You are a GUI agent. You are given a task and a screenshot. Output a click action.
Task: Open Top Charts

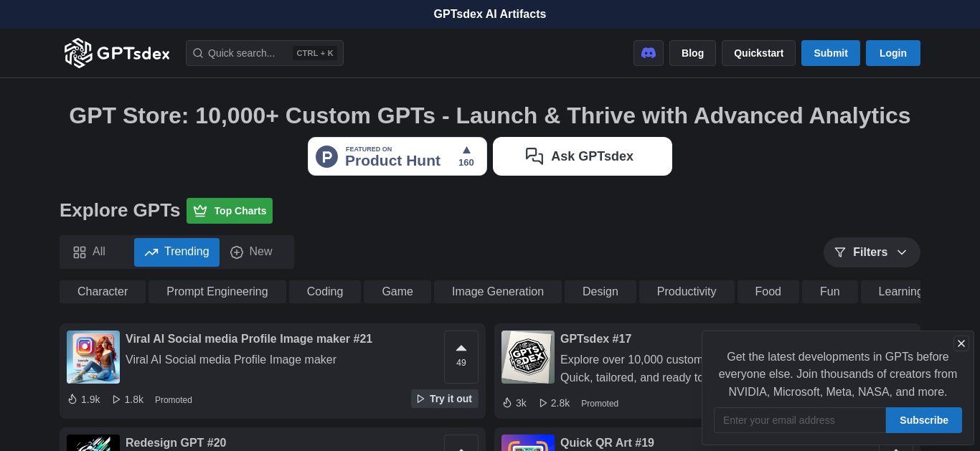230,211
